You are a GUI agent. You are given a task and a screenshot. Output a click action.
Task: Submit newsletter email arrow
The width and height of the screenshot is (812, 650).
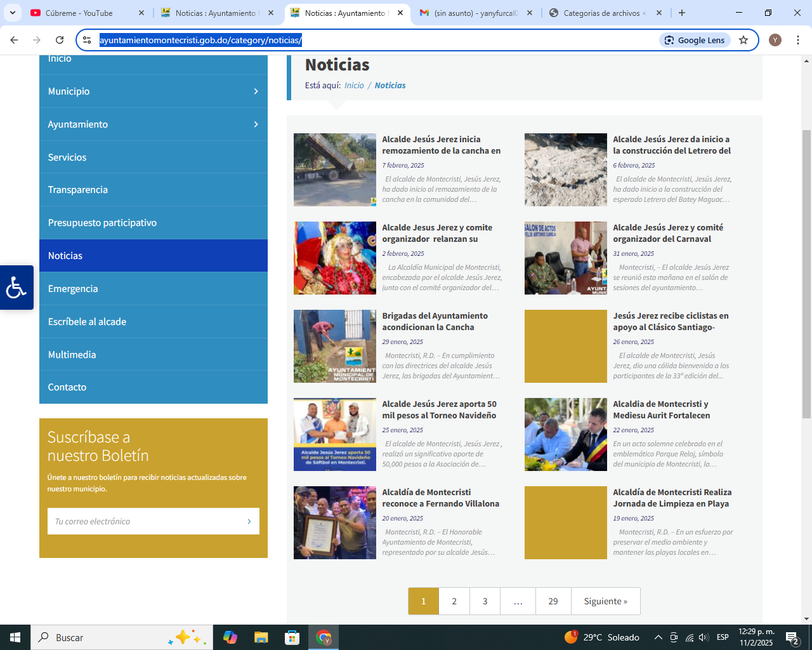[249, 521]
